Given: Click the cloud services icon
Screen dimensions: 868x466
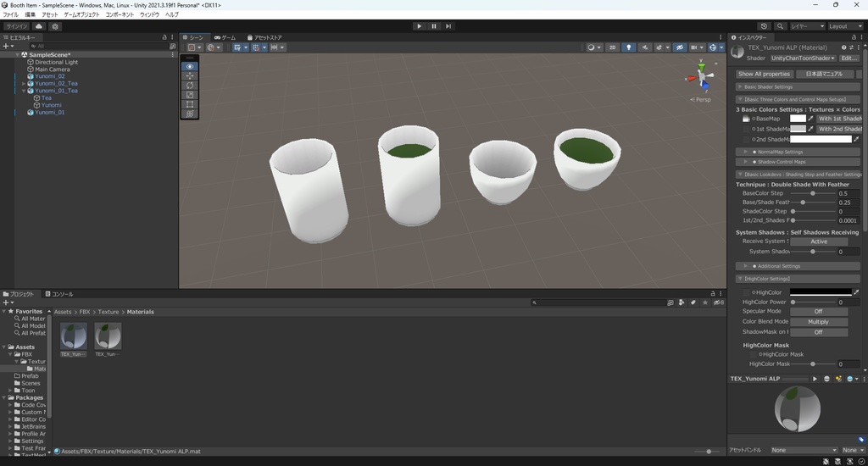Looking at the screenshot, I should pyautogui.click(x=39, y=26).
